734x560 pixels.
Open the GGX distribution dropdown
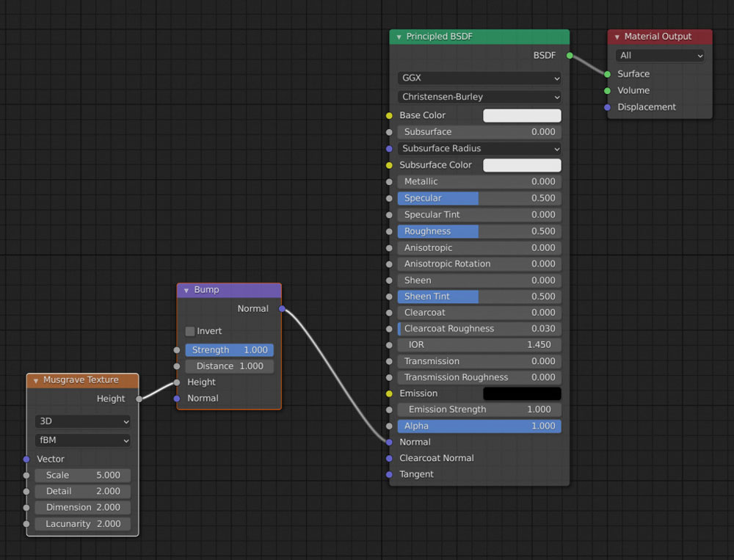(479, 79)
